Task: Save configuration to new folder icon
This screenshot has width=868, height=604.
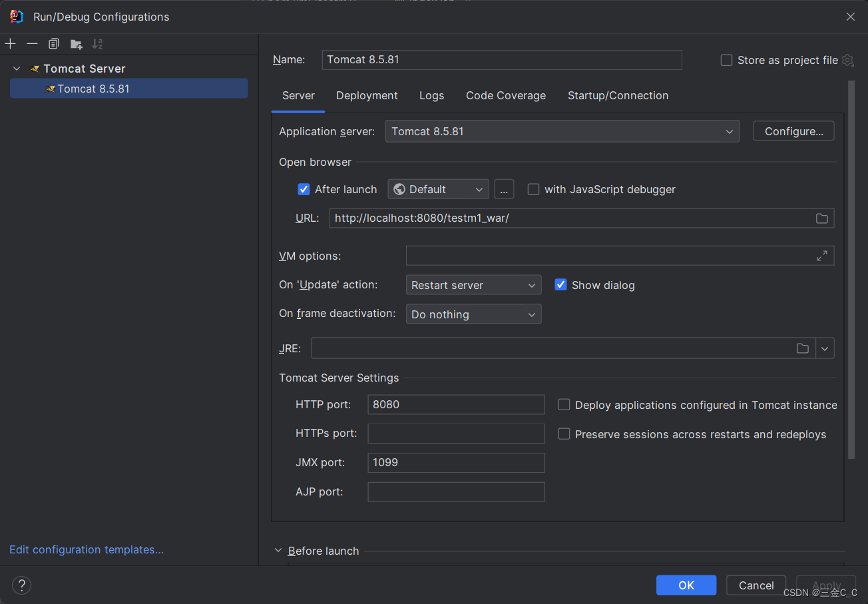Action: click(x=77, y=44)
